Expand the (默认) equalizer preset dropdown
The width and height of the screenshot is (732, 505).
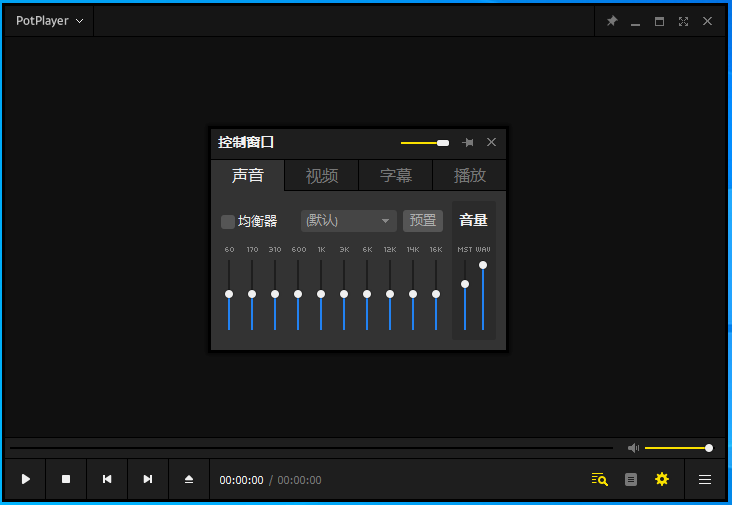(349, 221)
